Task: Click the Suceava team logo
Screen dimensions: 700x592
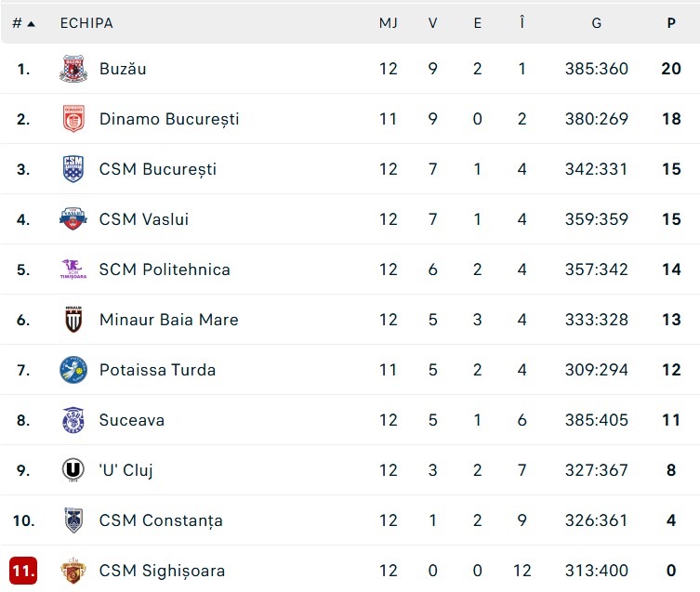Action: click(73, 420)
